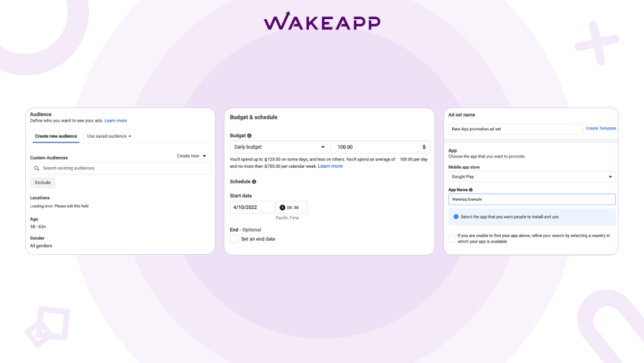Open the Create Template link
Screen dimensions: 644x363
click(601, 129)
